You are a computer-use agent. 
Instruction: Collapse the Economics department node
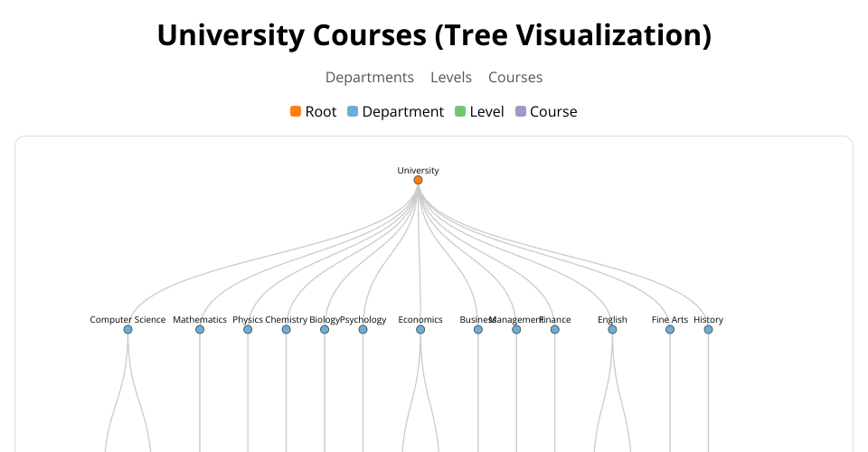pos(420,330)
